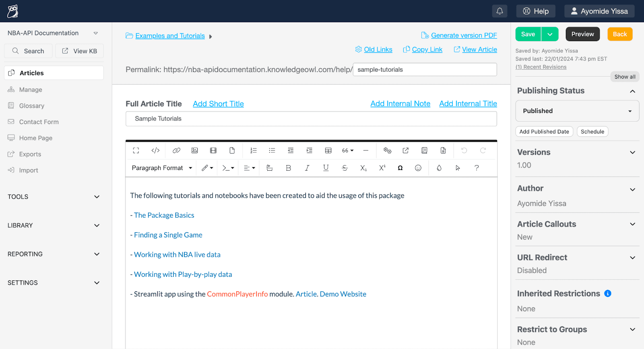Viewport: 644px width, 349px height.
Task: Open code block style dropdown
Action: [x=228, y=168]
